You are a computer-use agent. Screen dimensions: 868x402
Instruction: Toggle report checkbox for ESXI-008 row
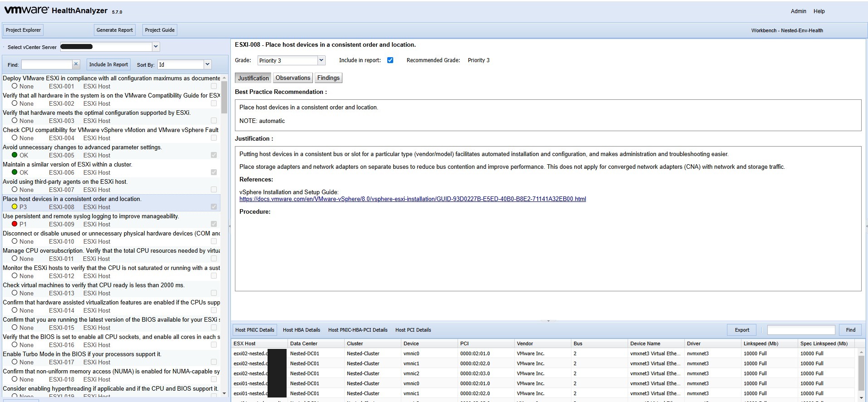[214, 207]
